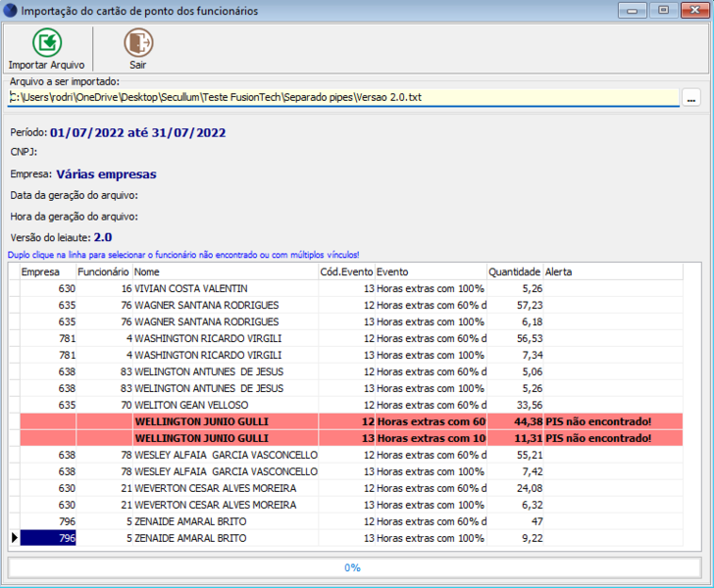Close the import window
Image resolution: width=714 pixels, height=588 pixels.
click(694, 10)
